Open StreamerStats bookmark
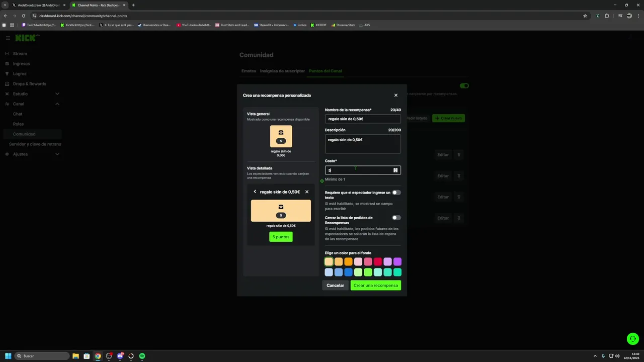 (x=343, y=25)
